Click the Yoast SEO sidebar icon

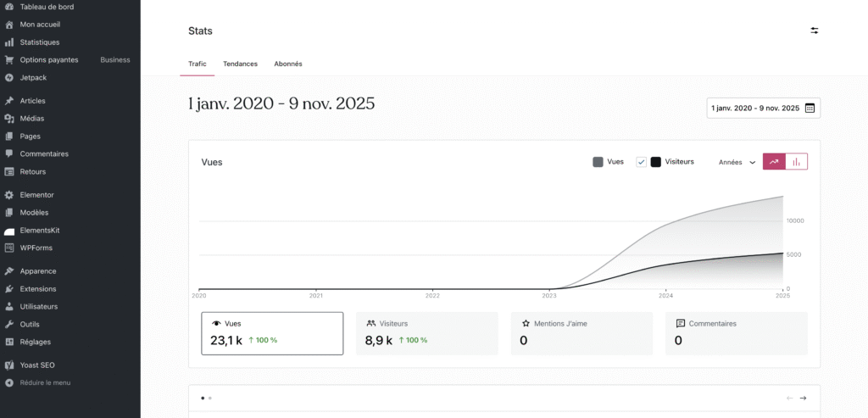click(9, 365)
